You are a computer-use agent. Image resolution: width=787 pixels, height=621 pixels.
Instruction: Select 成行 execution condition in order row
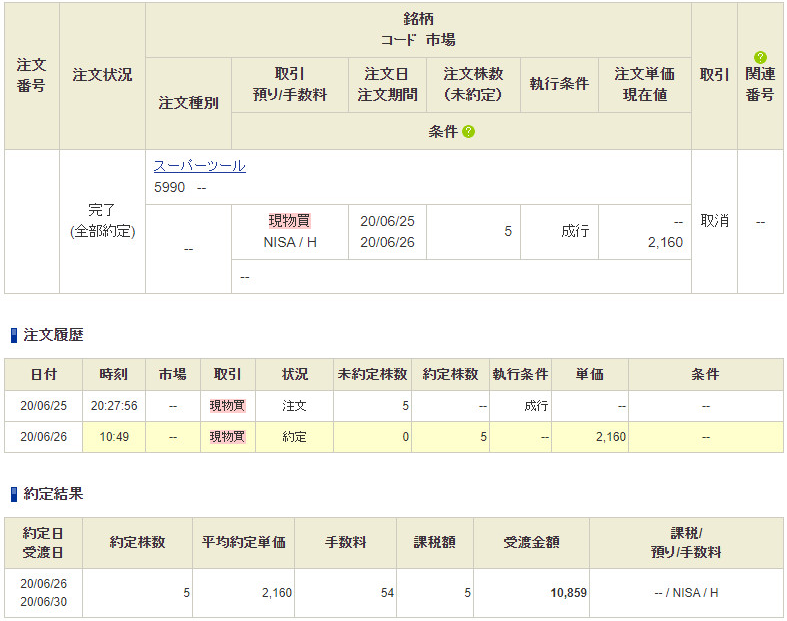(x=575, y=231)
